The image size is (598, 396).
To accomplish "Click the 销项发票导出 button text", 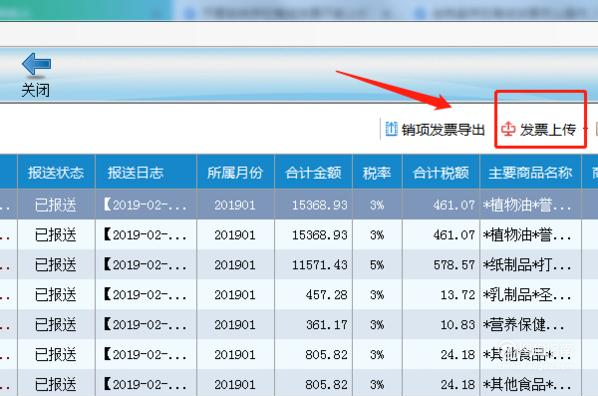I will tap(443, 130).
